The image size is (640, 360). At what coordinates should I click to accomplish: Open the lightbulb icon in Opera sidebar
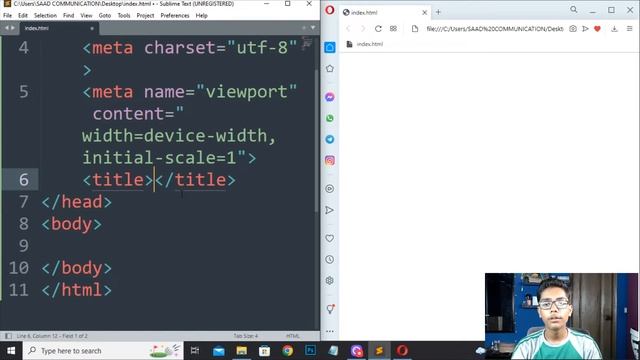tap(330, 309)
